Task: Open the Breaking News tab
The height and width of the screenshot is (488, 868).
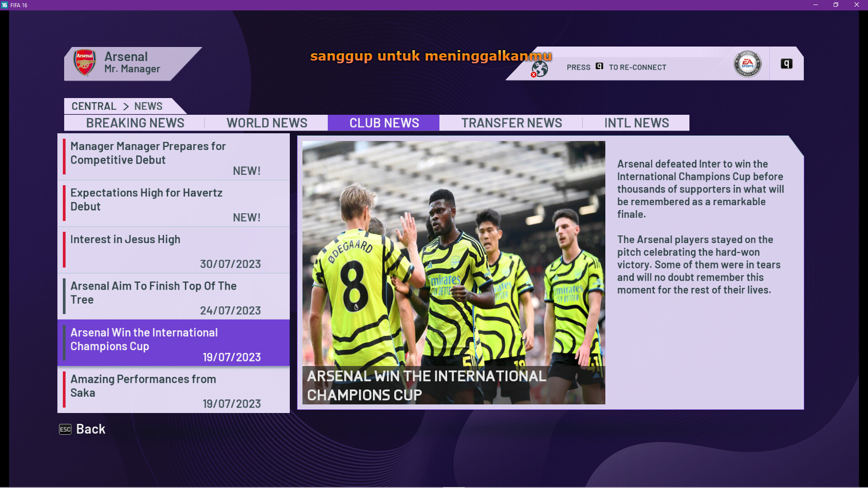Action: point(135,123)
